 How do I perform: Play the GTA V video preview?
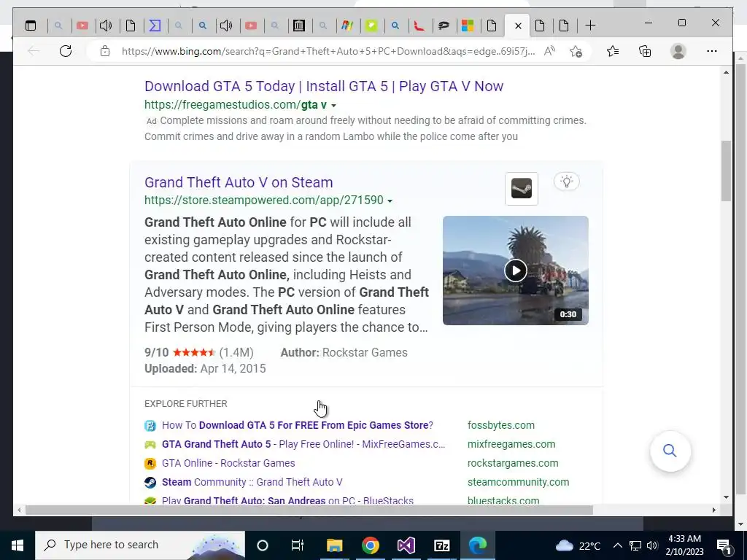516,271
